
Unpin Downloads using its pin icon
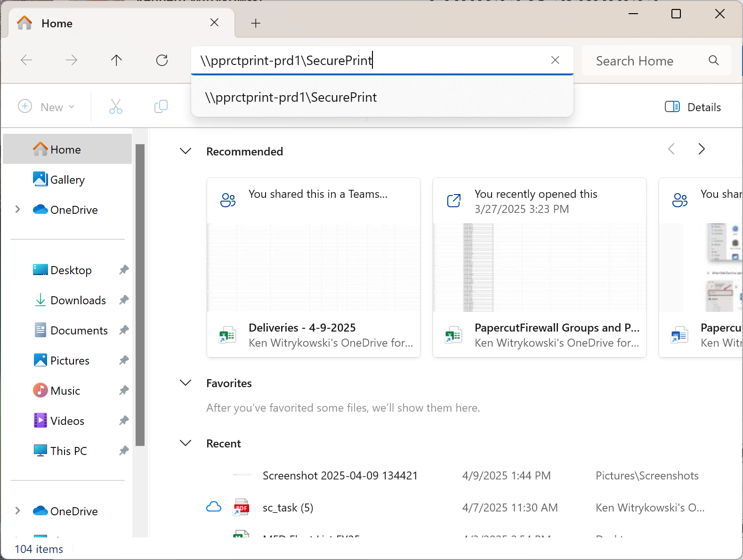(124, 300)
